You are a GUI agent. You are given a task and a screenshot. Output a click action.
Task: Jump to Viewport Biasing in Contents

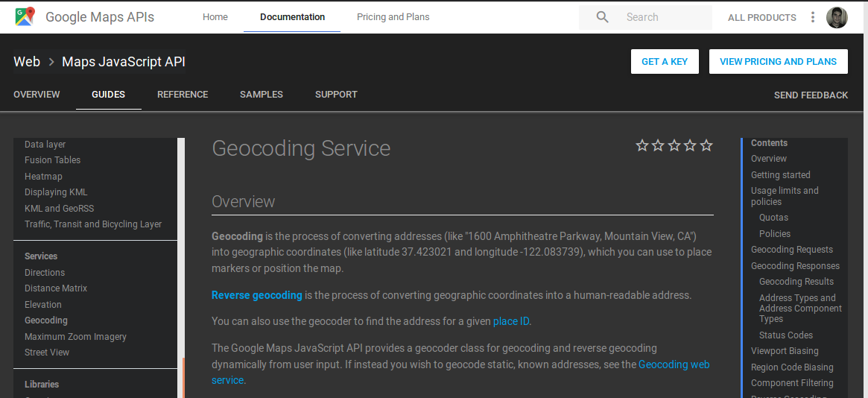pyautogui.click(x=785, y=351)
